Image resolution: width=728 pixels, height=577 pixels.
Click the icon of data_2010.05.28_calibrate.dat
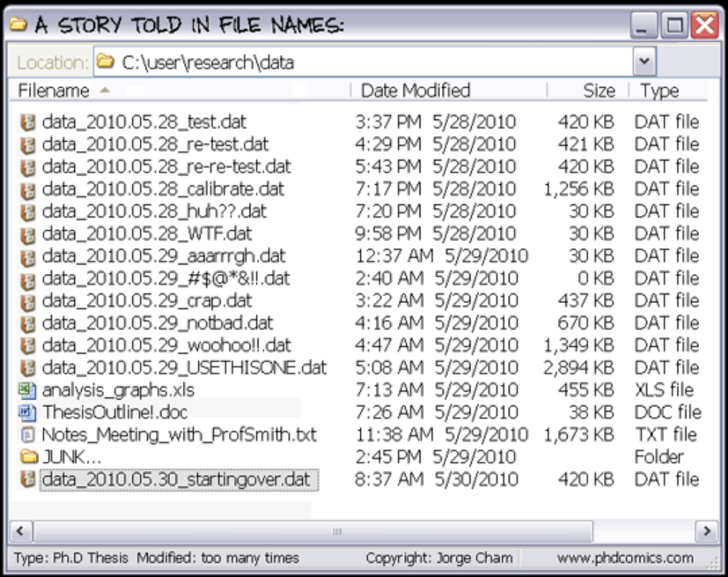point(28,189)
